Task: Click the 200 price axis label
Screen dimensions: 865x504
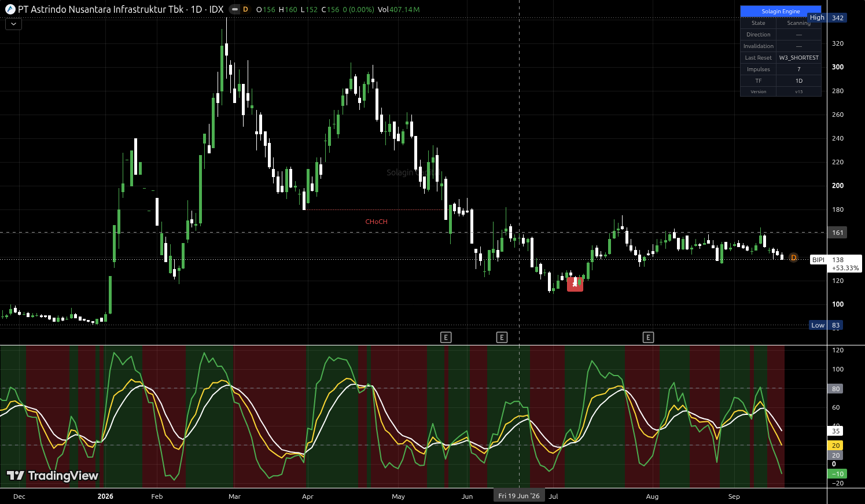Action: tap(837, 186)
